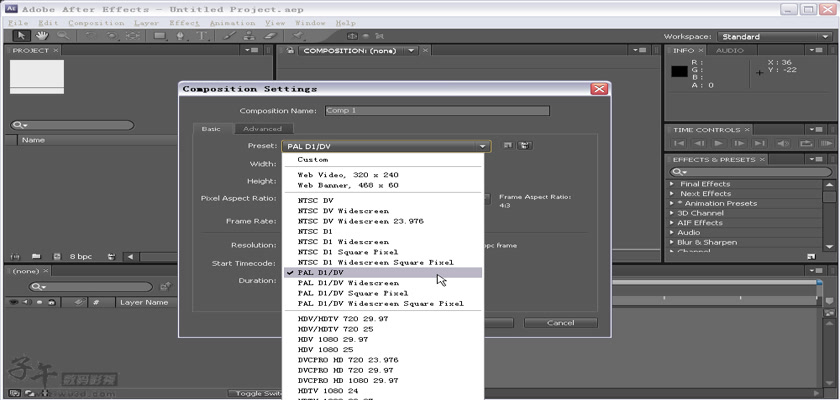Expand the Next Effects category
The width and height of the screenshot is (840, 400).
pos(672,193)
